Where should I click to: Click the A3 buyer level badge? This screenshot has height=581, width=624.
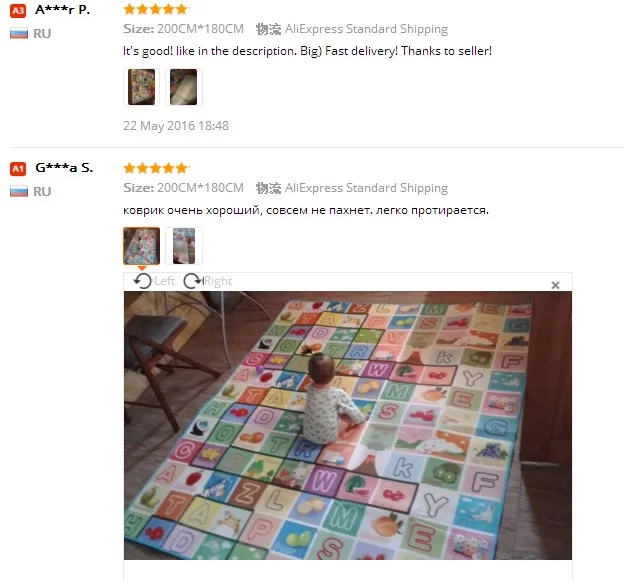click(18, 10)
